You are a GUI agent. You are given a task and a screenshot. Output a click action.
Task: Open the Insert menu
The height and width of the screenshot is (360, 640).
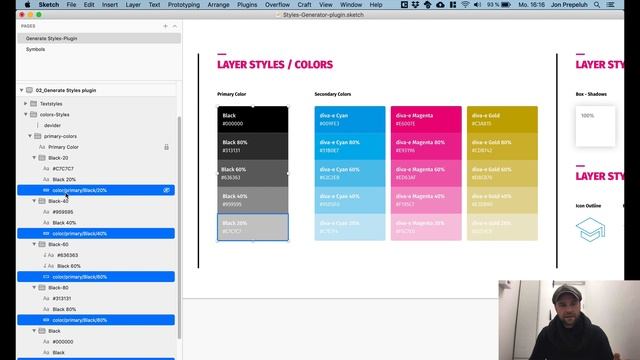coord(110,5)
